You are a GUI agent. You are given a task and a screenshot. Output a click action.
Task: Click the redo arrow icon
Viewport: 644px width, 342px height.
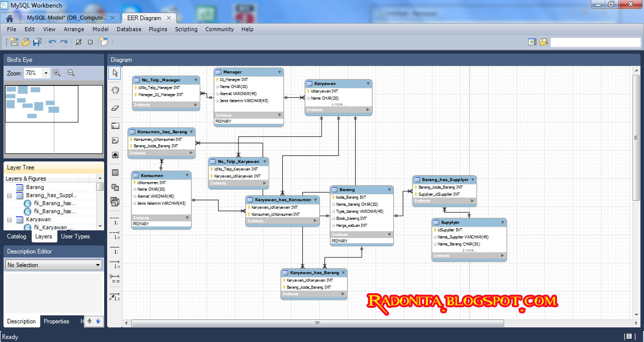pyautogui.click(x=64, y=42)
